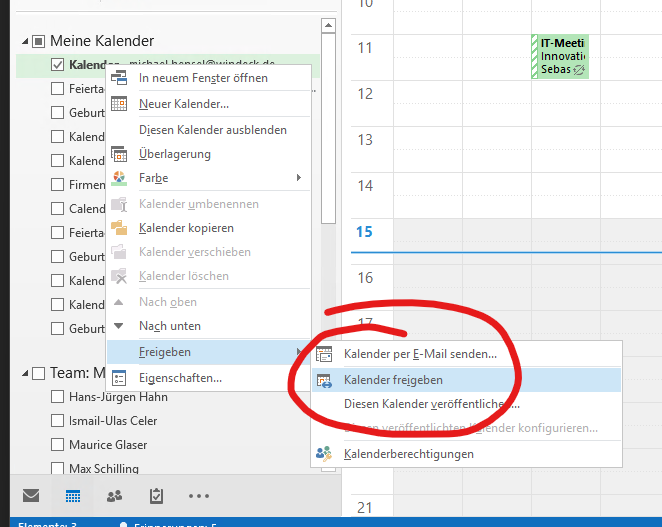Enable the Hans-Jürgen Hahn calendar checkbox
Screen dimensions: 662x527
[58, 396]
